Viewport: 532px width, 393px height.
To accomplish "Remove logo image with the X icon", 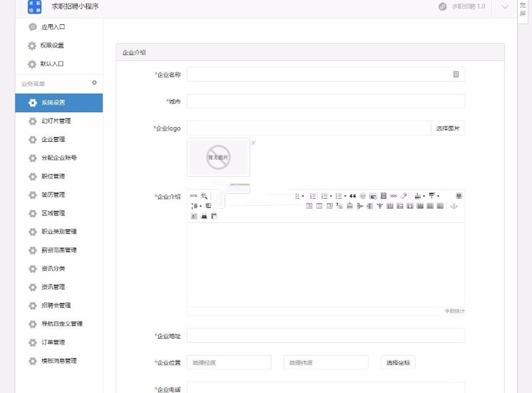I will (253, 143).
